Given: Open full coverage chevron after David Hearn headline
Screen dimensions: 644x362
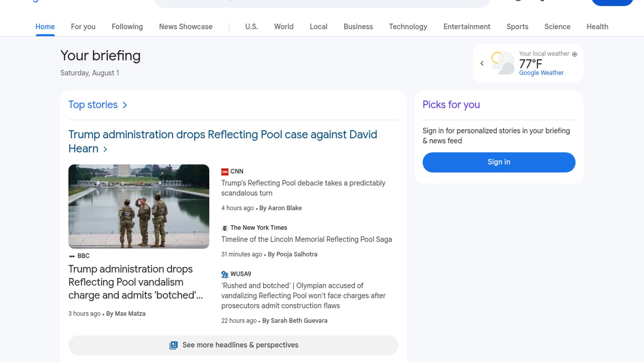Looking at the screenshot, I should [105, 149].
